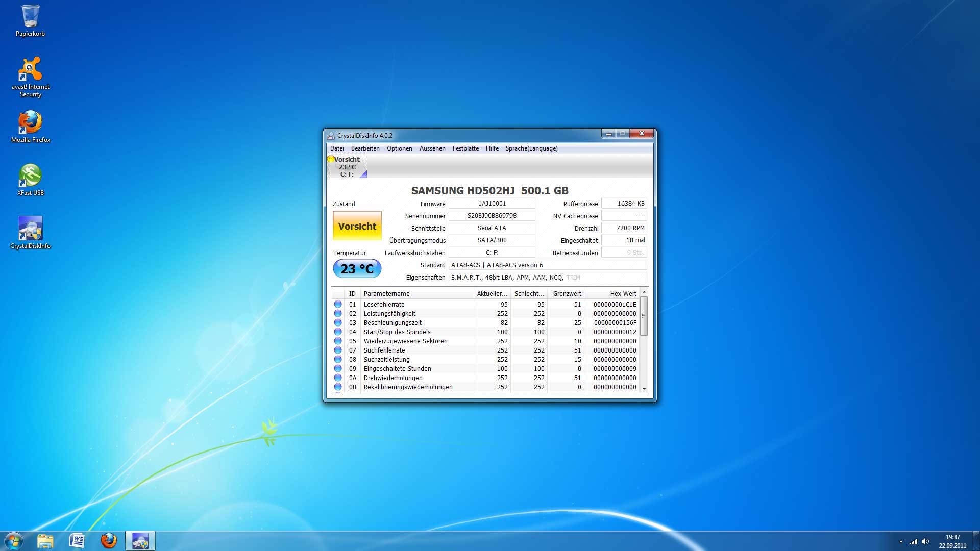This screenshot has width=980, height=551.
Task: Click the status orb for Leistungsfähigkeit
Action: [338, 313]
